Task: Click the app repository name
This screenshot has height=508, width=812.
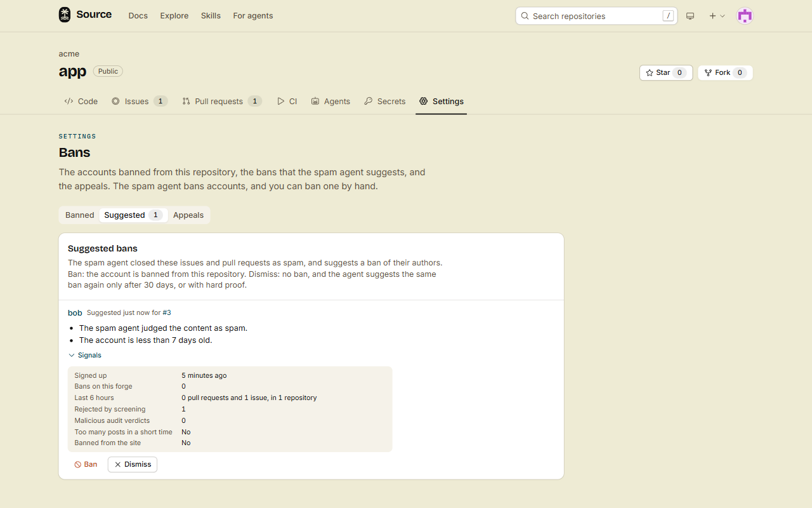Action: tap(72, 72)
